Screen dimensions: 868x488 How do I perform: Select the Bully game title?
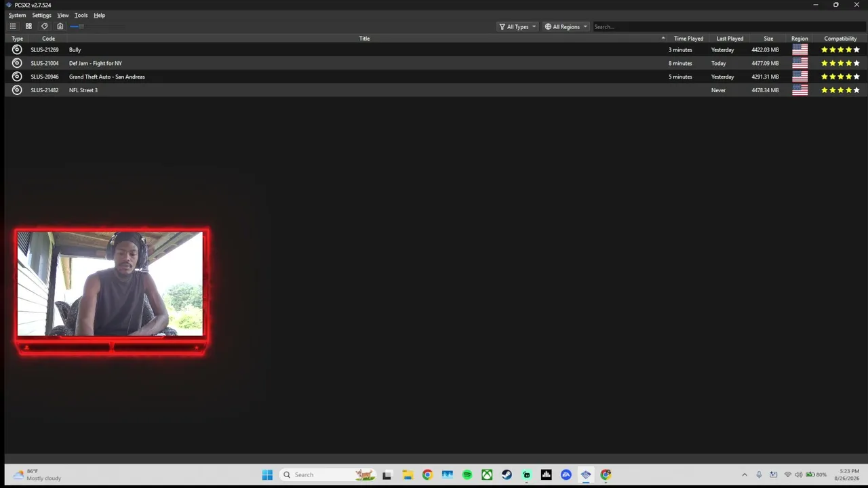pos(75,49)
